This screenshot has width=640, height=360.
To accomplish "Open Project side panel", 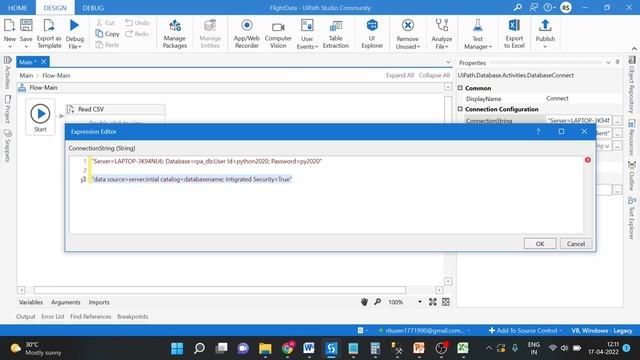I will 7,109.
